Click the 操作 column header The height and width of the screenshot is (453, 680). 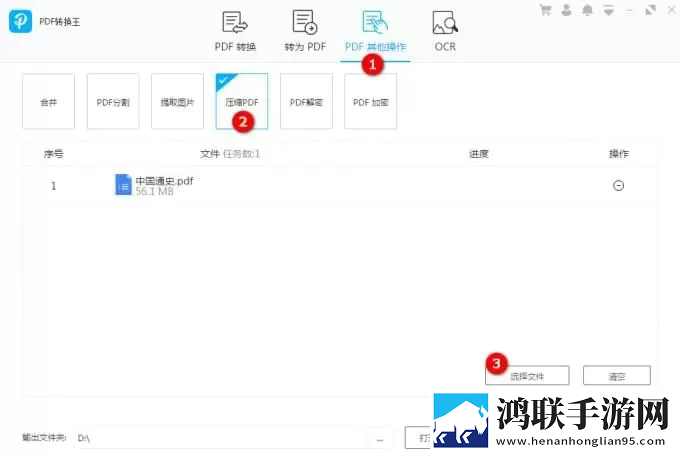619,154
